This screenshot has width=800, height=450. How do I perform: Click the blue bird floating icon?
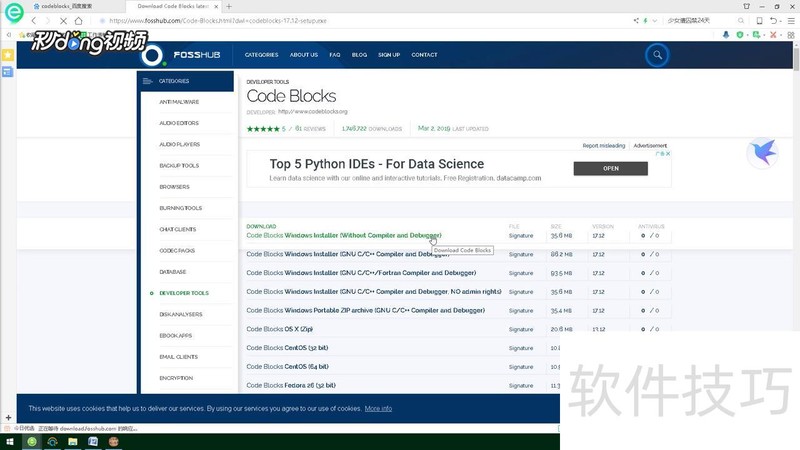(764, 152)
